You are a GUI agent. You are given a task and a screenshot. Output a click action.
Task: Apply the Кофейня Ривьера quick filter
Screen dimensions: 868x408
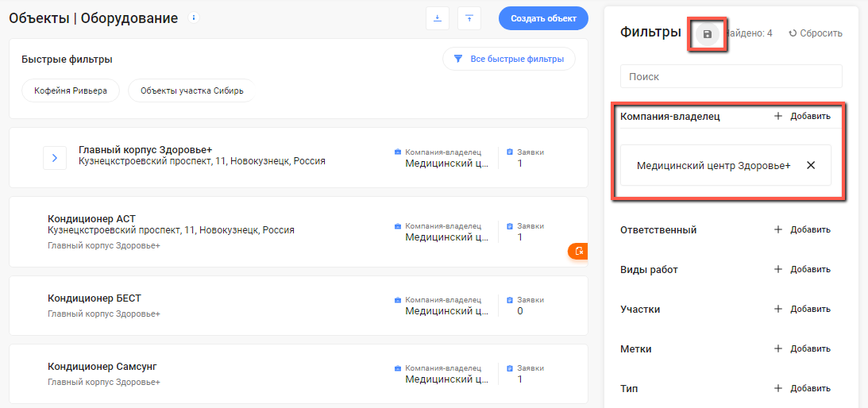click(x=71, y=90)
